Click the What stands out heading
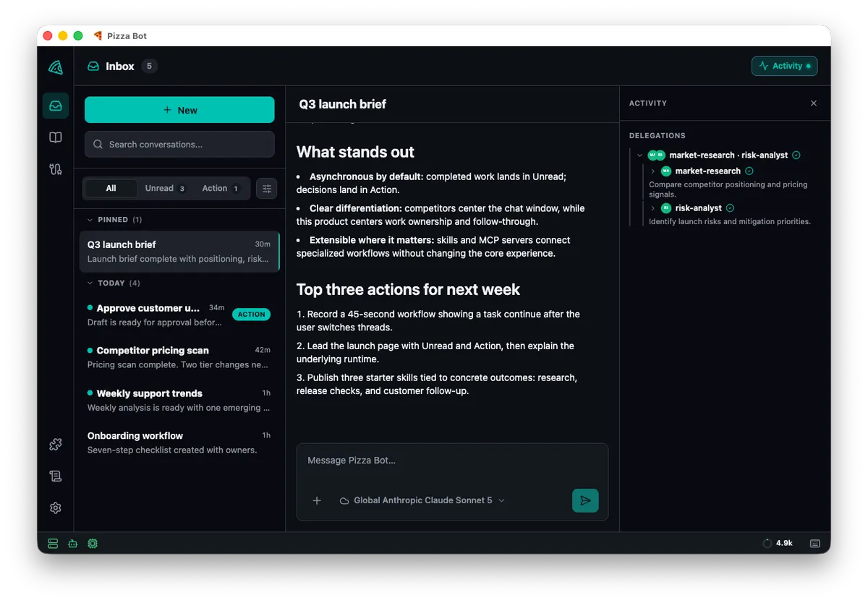 coord(355,152)
